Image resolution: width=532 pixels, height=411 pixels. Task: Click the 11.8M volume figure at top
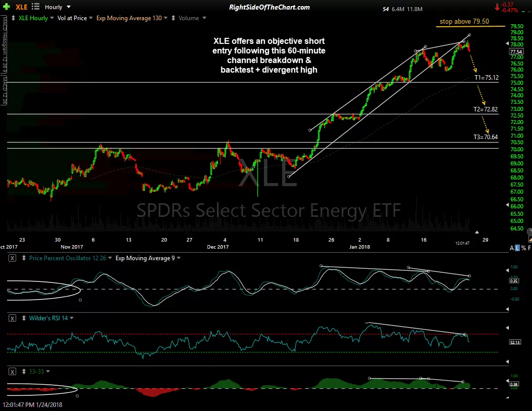pyautogui.click(x=414, y=9)
